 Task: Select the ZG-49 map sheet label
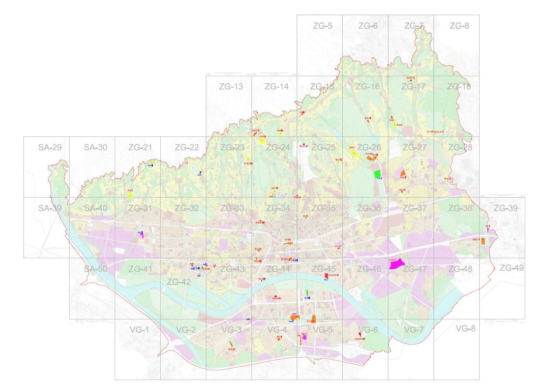[x=511, y=268]
